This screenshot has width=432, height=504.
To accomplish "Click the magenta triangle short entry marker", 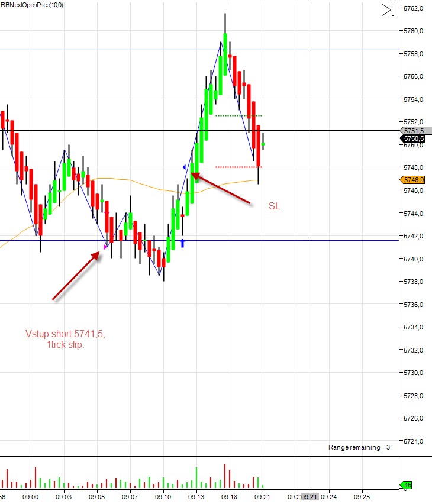I will 105,247.
